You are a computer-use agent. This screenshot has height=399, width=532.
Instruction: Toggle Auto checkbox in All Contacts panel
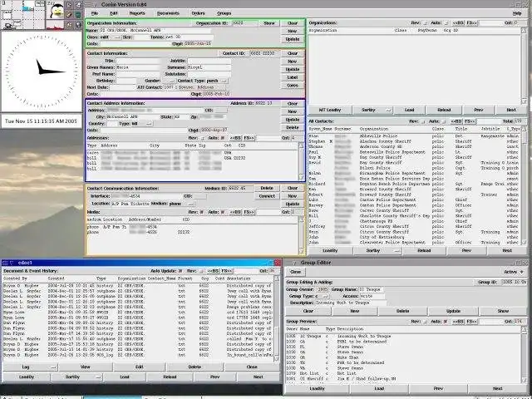pos(444,121)
